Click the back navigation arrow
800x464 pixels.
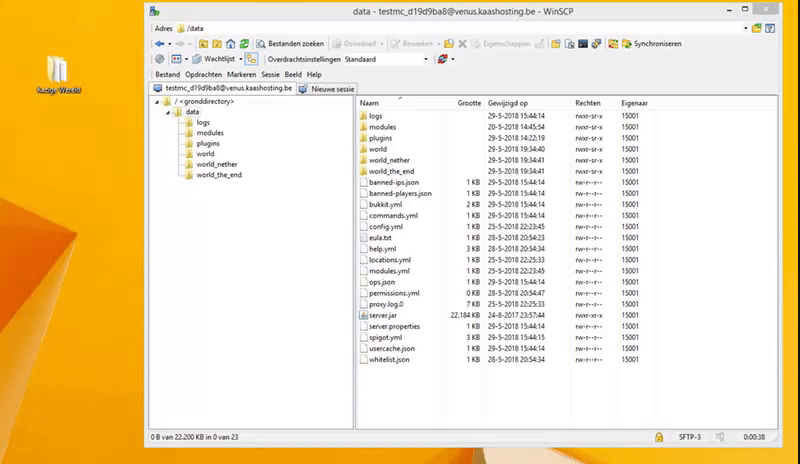pyautogui.click(x=160, y=44)
